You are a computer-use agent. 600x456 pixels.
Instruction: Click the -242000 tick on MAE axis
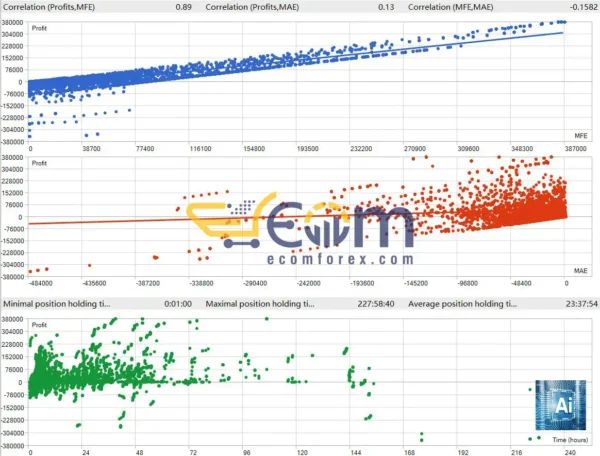click(308, 283)
